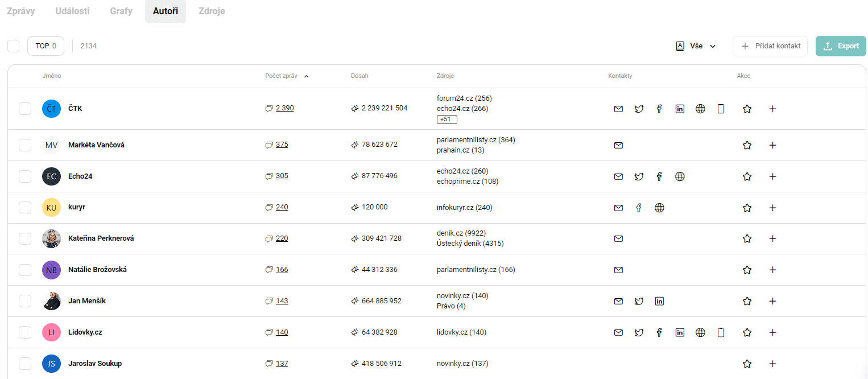Click the website globe icon for Lidovky.cz
This screenshot has width=868, height=379.
point(700,332)
